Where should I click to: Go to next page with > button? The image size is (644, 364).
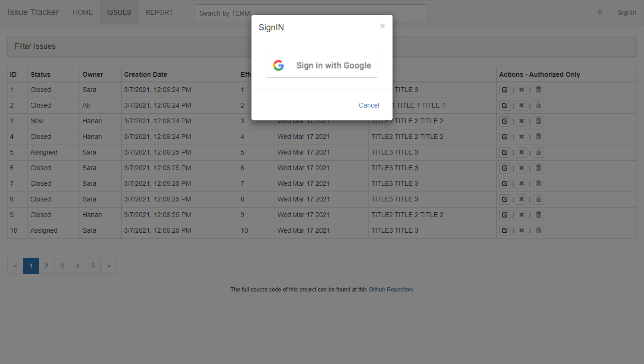[x=108, y=266]
